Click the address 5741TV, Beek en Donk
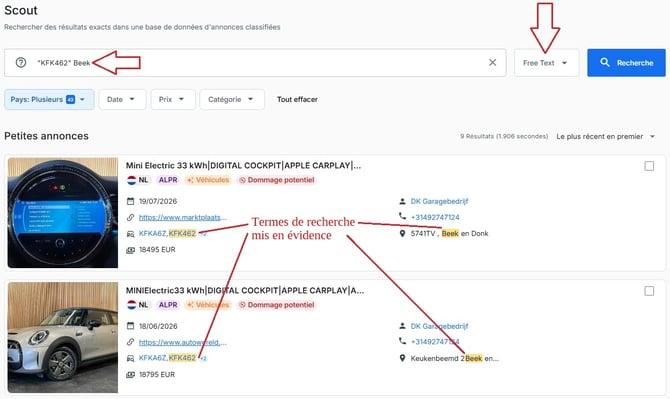 click(x=449, y=234)
